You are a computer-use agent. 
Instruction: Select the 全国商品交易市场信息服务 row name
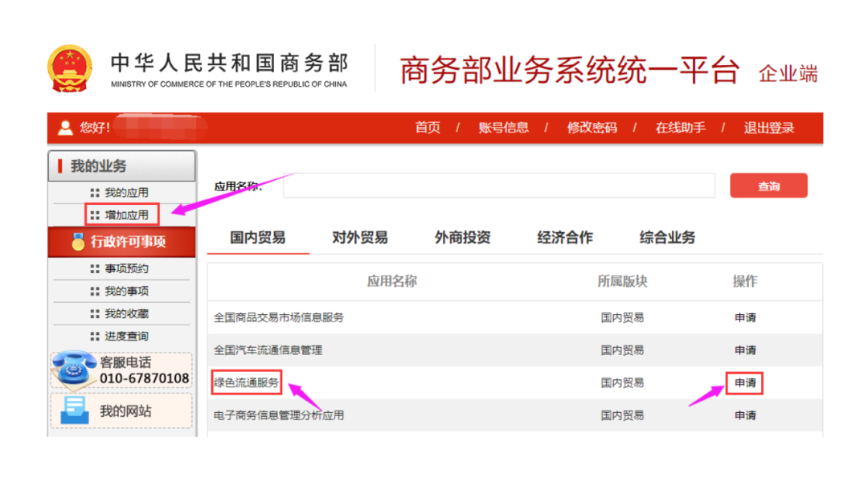click(278, 317)
